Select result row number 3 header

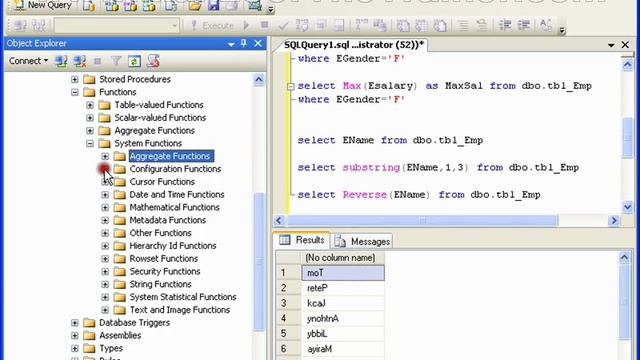288,303
